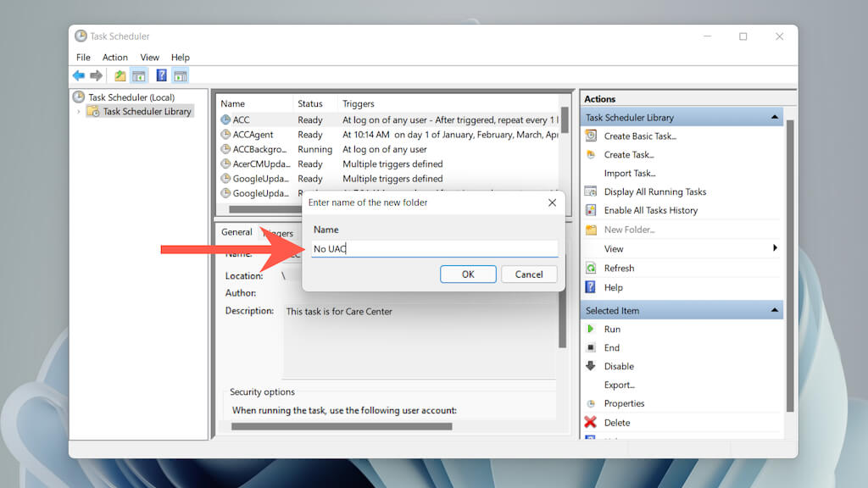
Task: Click Import Task link in Actions
Action: coord(630,173)
